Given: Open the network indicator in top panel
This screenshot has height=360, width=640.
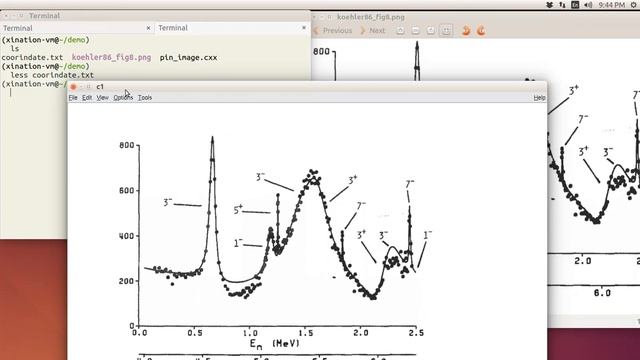Looking at the screenshot, I should tap(562, 5).
